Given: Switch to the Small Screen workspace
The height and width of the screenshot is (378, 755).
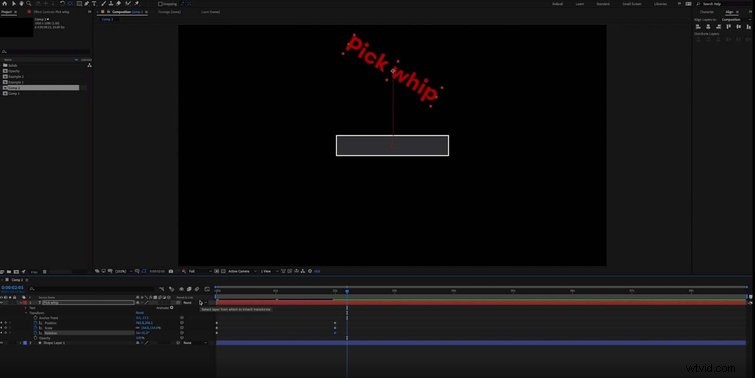Looking at the screenshot, I should pyautogui.click(x=632, y=4).
